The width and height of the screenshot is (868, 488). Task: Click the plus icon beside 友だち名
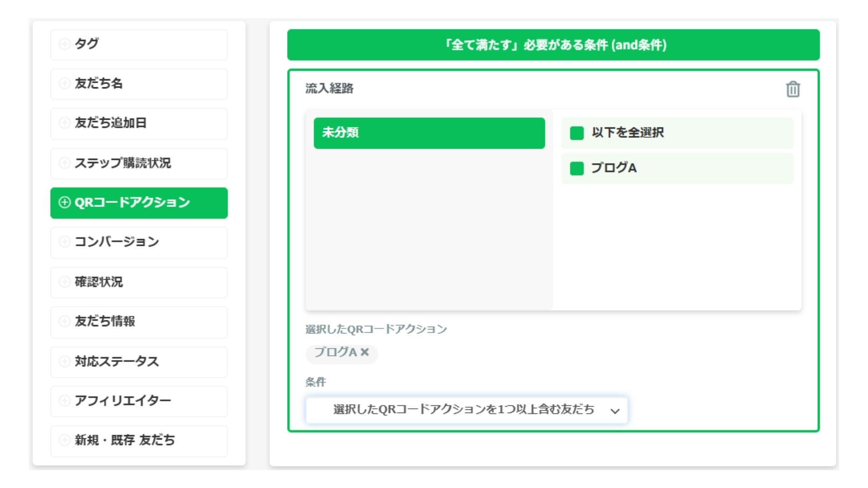point(65,84)
